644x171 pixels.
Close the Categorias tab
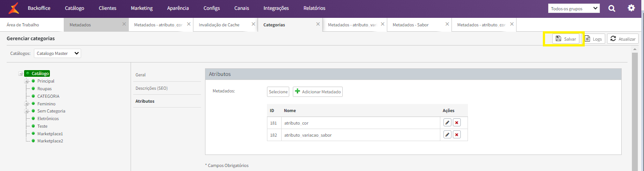318,24
